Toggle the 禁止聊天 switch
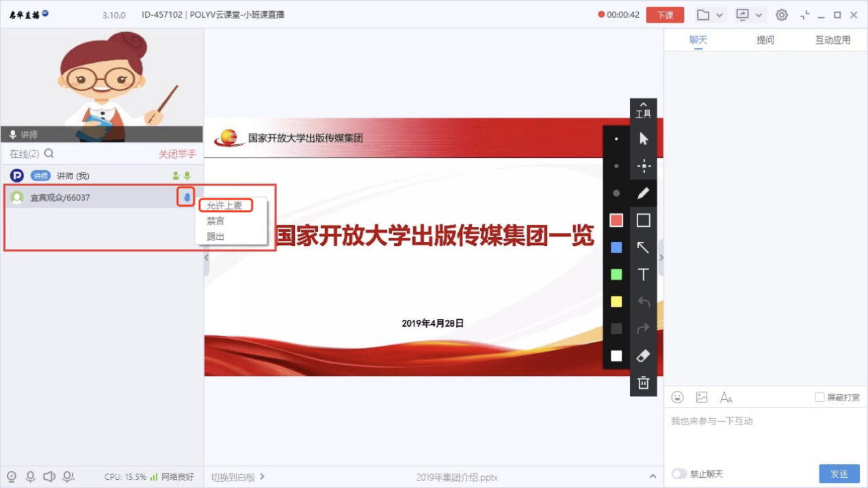The image size is (868, 488). (x=679, y=474)
